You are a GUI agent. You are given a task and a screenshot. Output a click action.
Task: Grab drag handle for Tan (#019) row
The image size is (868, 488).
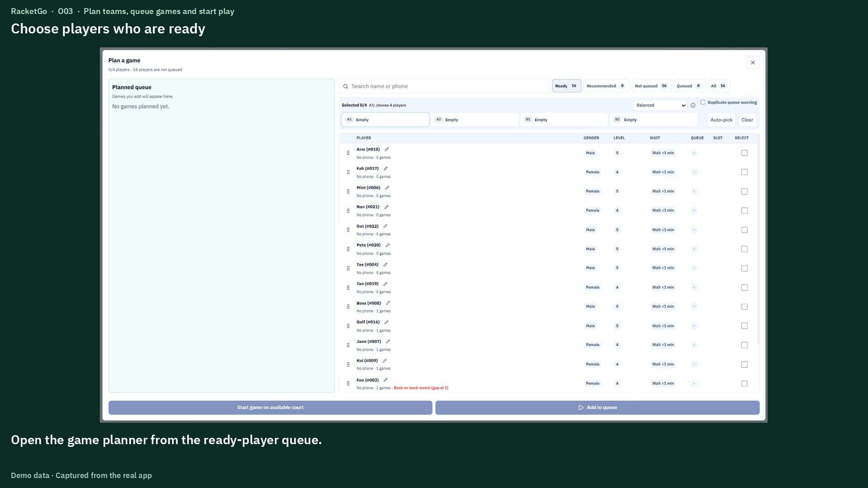(x=348, y=287)
